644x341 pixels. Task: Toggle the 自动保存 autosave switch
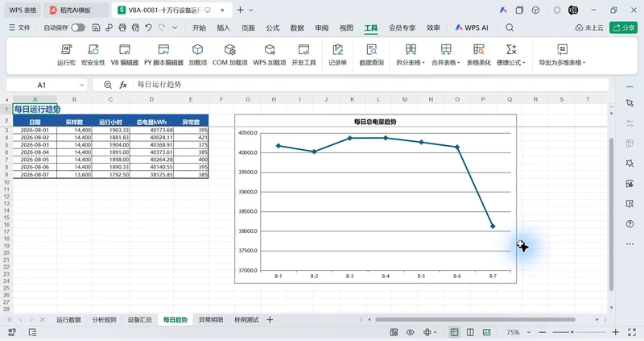pos(77,27)
